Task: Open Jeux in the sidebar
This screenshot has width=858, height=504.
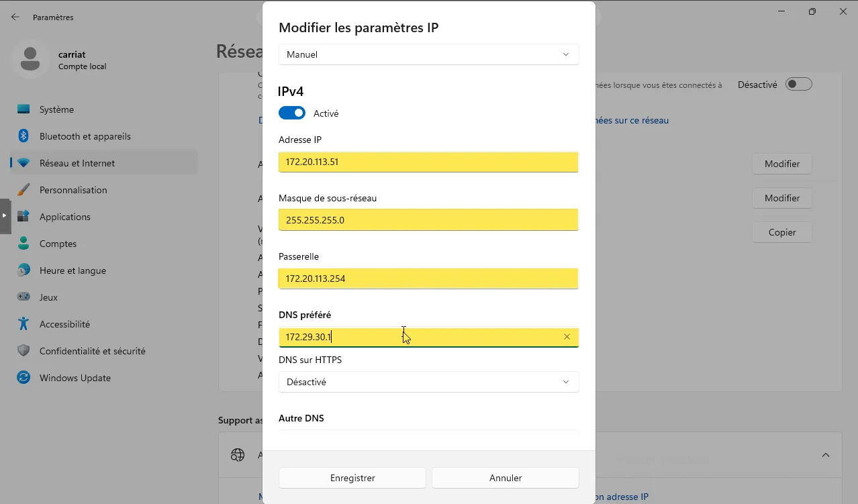Action: (x=48, y=297)
